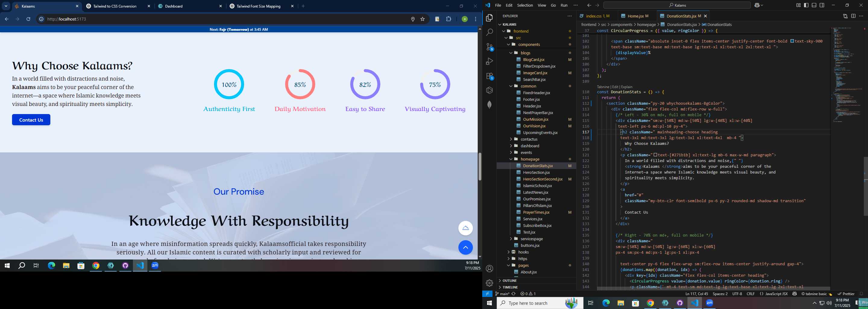Open Customize Layout button in title bar
This screenshot has width=868, height=309.
tap(798, 5)
